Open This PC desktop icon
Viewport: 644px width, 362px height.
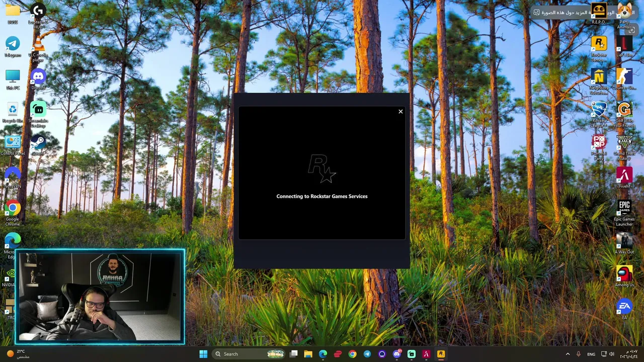13,80
